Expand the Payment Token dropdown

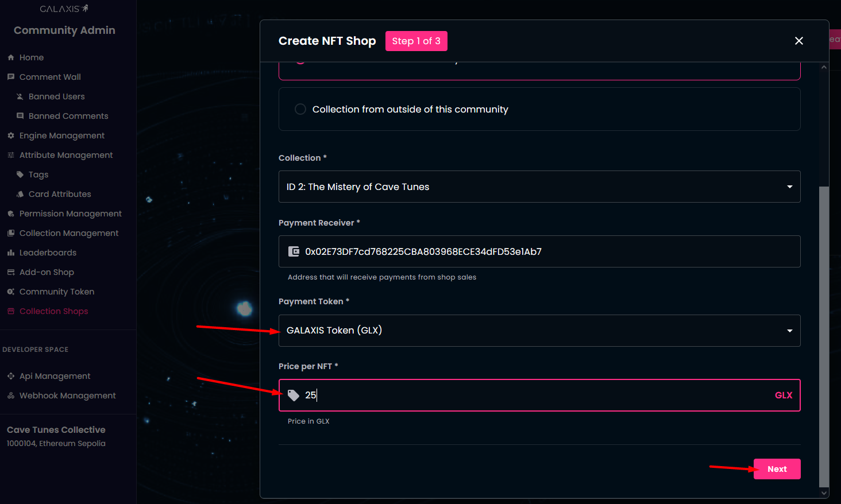click(x=539, y=331)
